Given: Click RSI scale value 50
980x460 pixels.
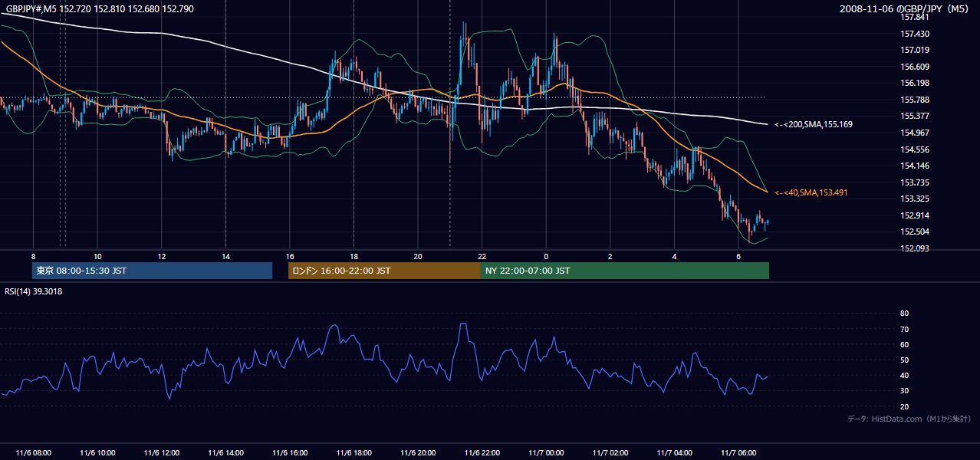Looking at the screenshot, I should click(904, 360).
